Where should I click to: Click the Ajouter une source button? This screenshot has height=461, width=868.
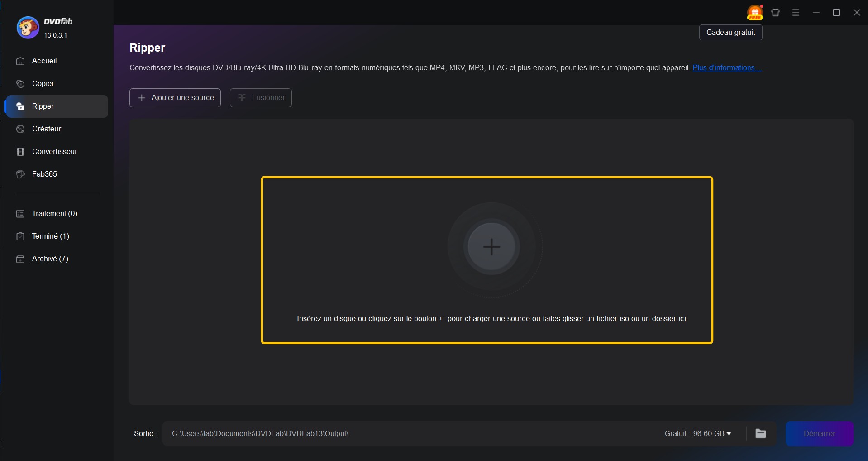(x=175, y=98)
